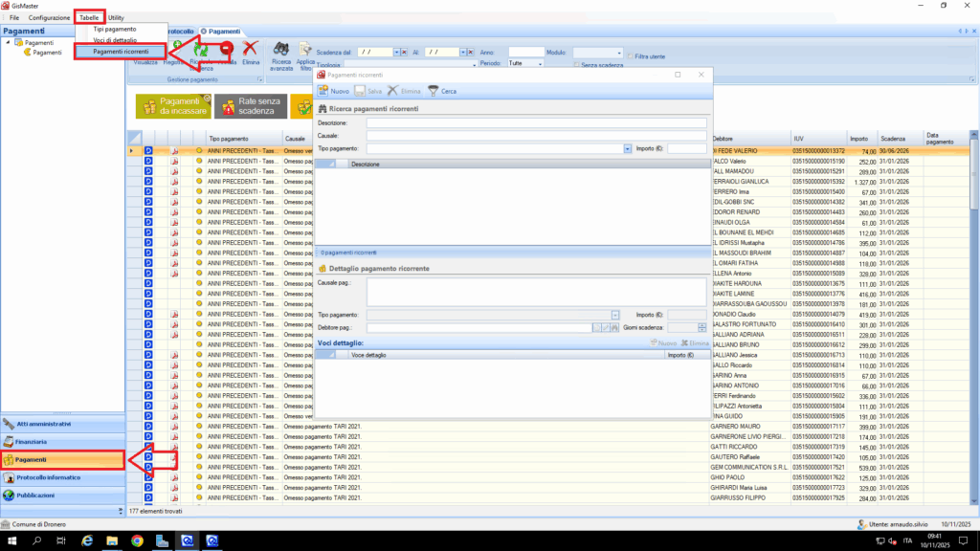Expand the Tipo pagamento search dropdown
The width and height of the screenshot is (980, 551).
pos(628,149)
